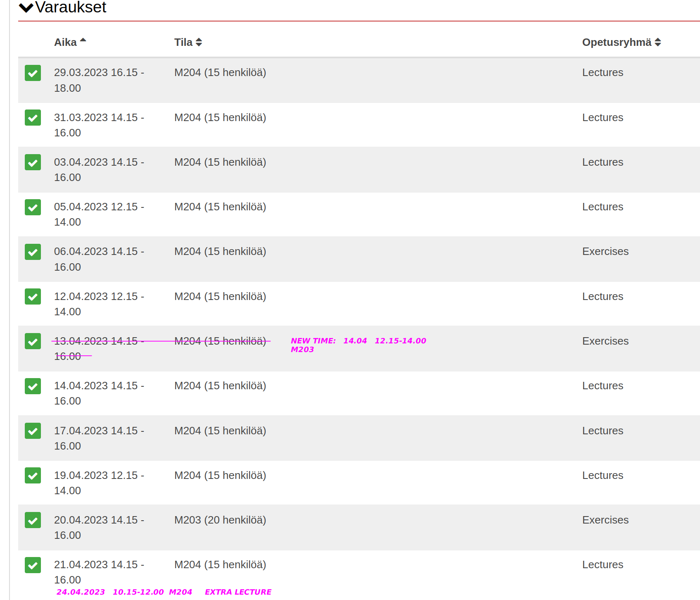Toggle checkbox for 21.04.2023 lecture

pos(33,565)
